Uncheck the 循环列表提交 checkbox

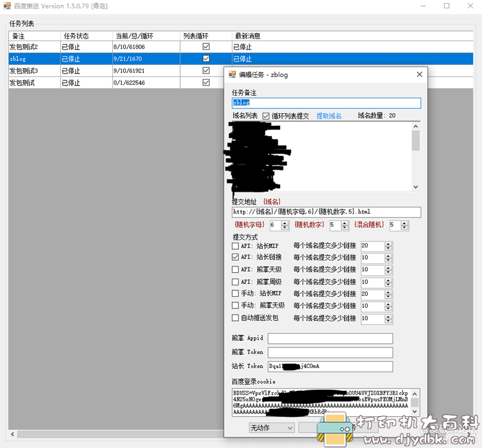pyautogui.click(x=266, y=116)
